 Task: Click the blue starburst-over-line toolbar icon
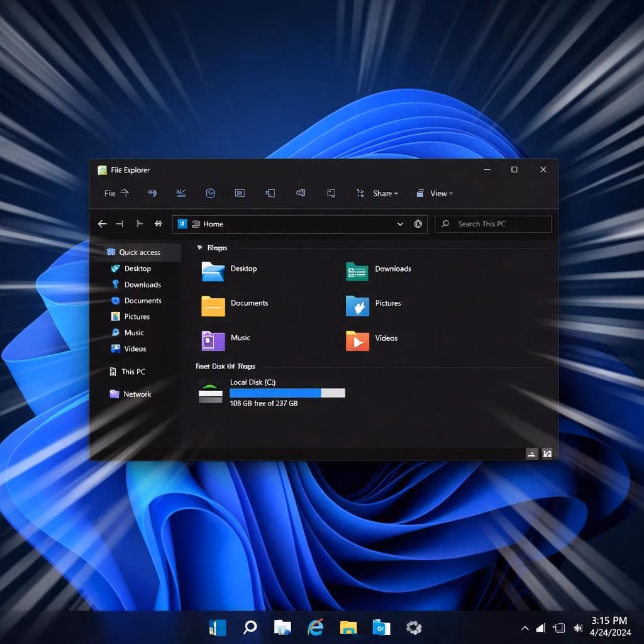(180, 192)
